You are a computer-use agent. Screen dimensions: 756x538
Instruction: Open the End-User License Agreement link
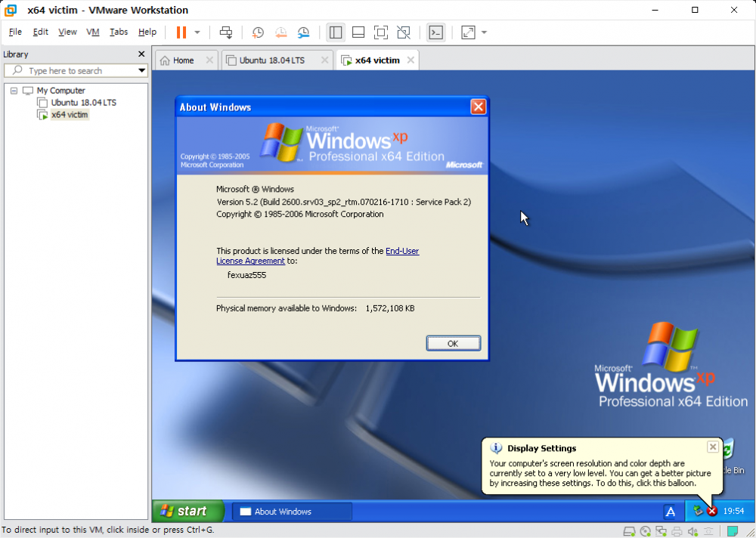401,251
